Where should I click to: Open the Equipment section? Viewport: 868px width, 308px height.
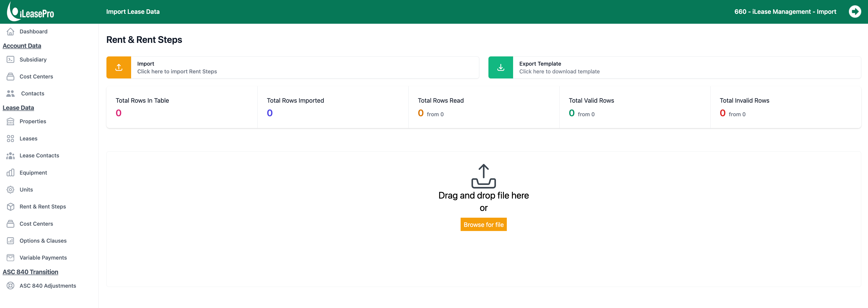click(x=33, y=173)
